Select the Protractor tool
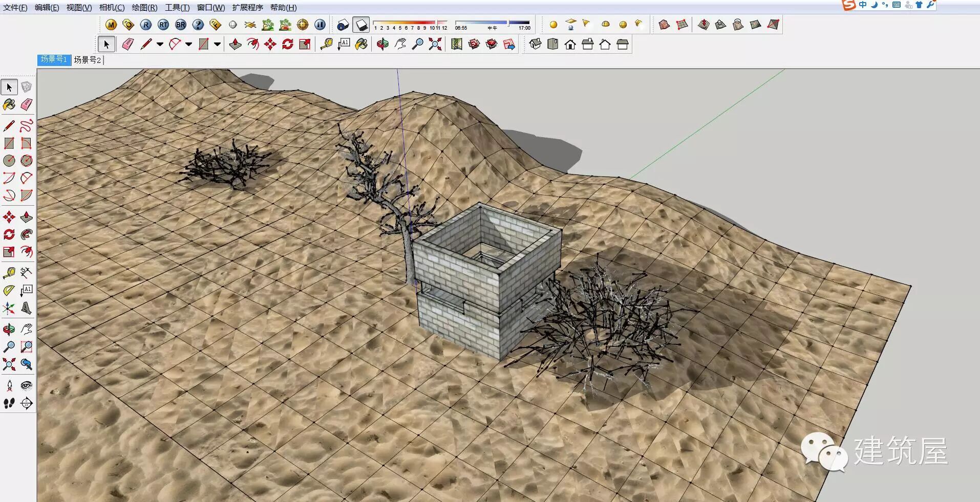This screenshot has height=502, width=980. [x=9, y=291]
